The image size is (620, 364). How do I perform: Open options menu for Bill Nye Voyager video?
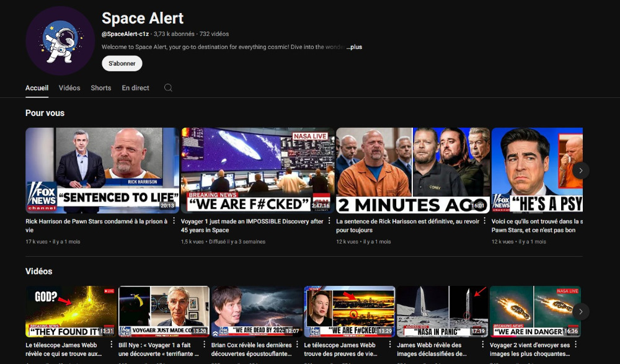[204, 345]
